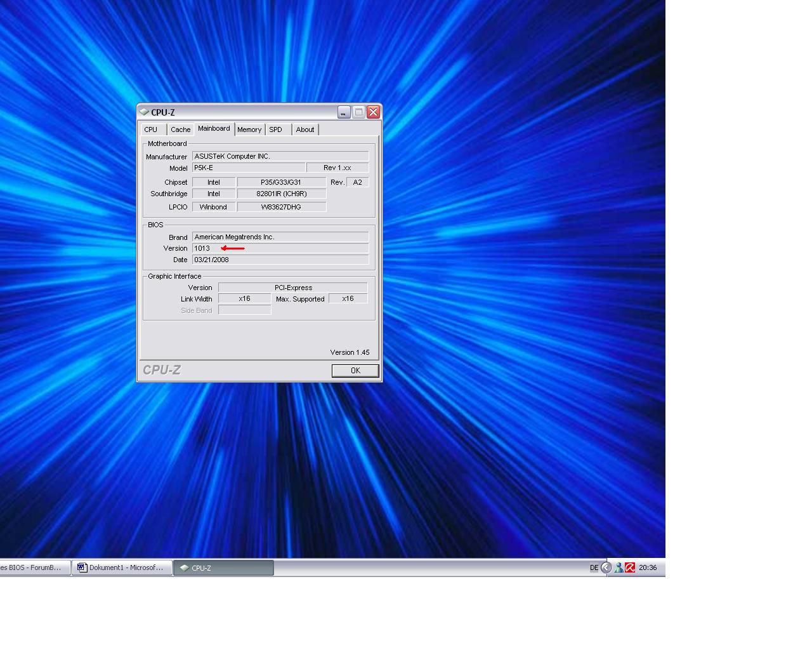Open the About tab
Image resolution: width=812 pixels, height=650 pixels.
point(305,129)
